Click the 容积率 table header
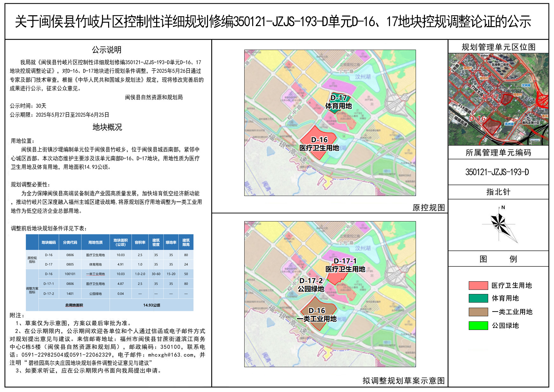 coord(140,242)
